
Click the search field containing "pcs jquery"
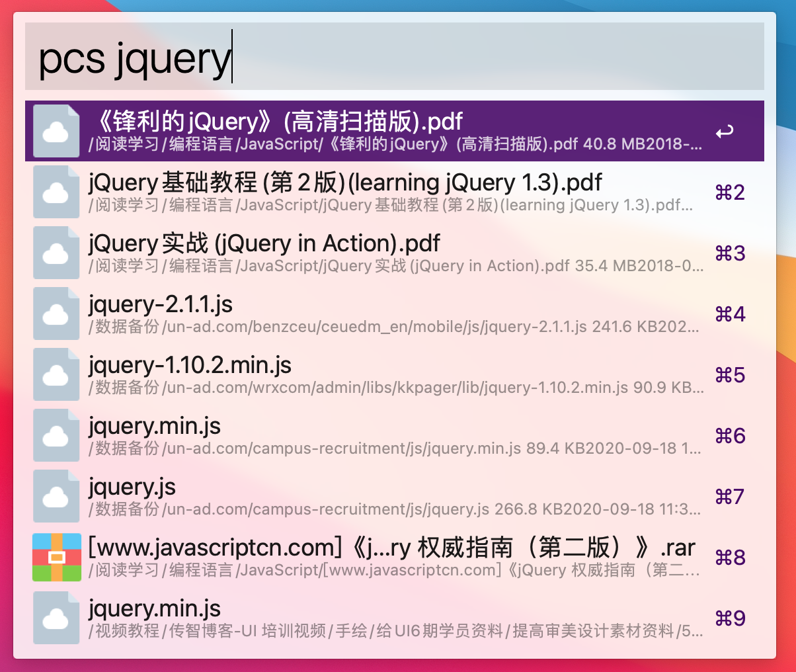pos(395,56)
